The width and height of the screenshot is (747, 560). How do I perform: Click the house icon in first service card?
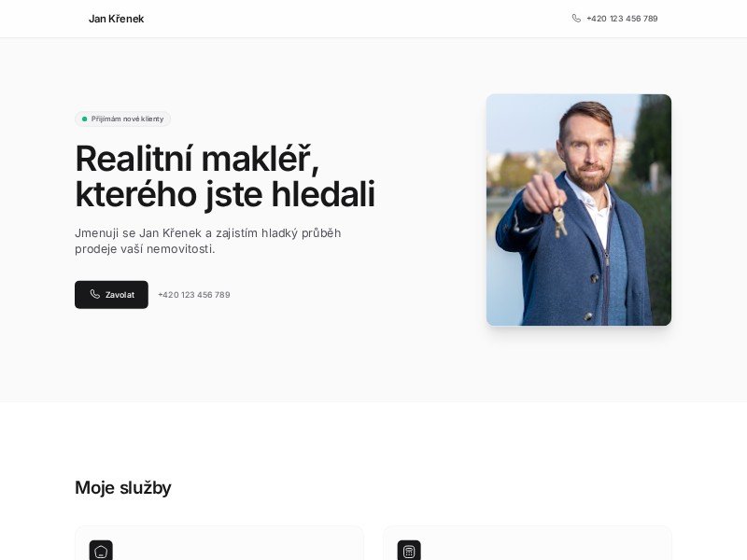click(x=101, y=551)
